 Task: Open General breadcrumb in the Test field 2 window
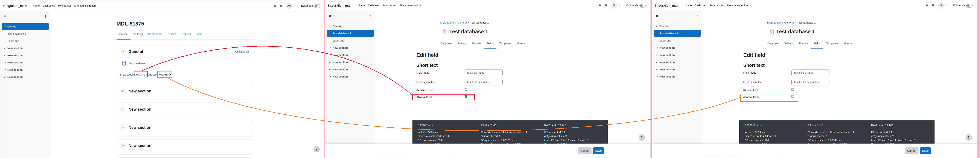[x=789, y=23]
